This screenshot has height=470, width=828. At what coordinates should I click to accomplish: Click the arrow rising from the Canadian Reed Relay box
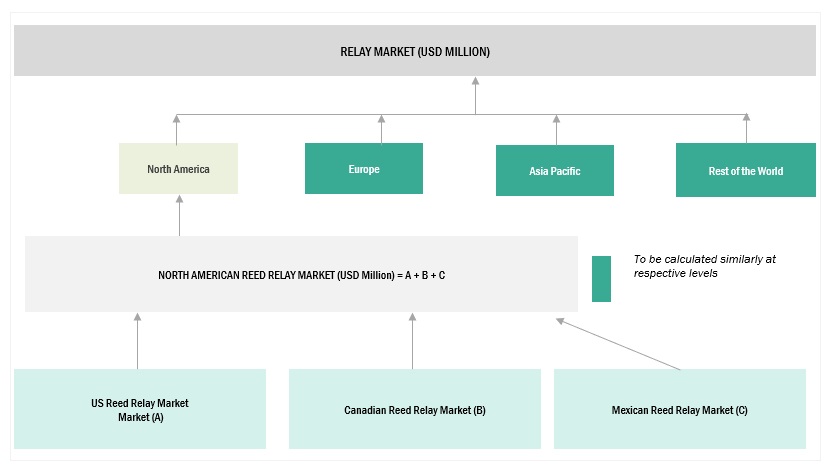click(412, 319)
